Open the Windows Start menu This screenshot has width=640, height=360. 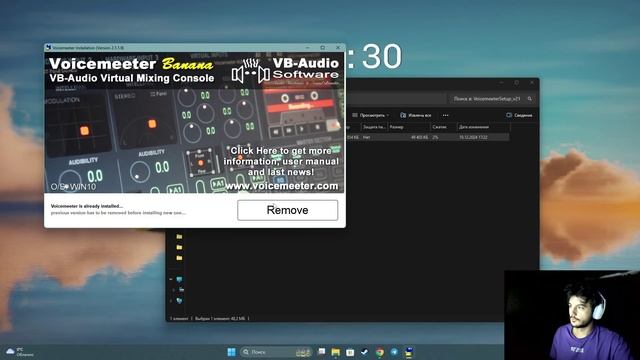coord(231,352)
